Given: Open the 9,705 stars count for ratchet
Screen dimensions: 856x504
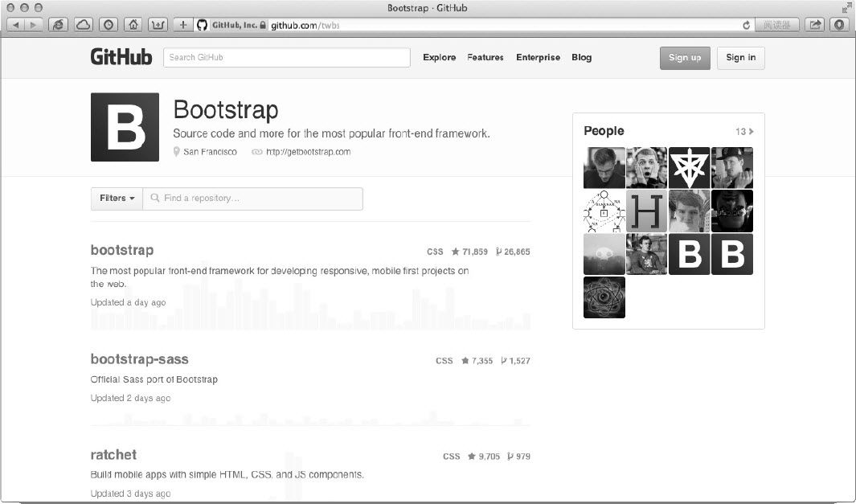Looking at the screenshot, I should pos(484,457).
